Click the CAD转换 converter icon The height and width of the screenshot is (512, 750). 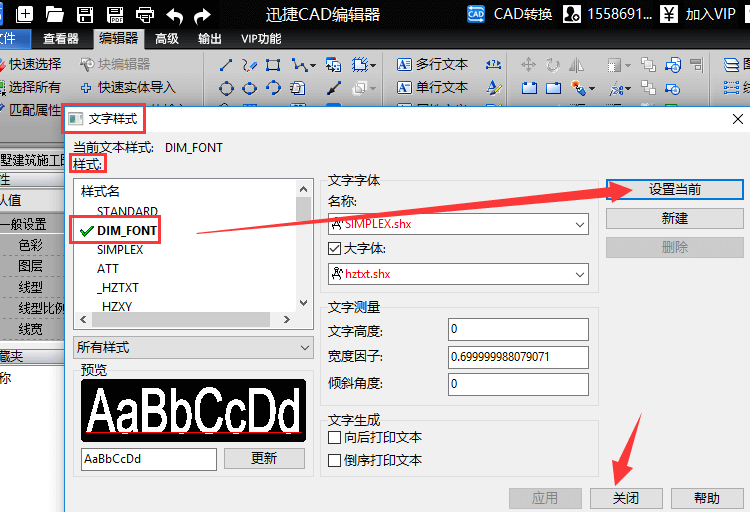(509, 14)
